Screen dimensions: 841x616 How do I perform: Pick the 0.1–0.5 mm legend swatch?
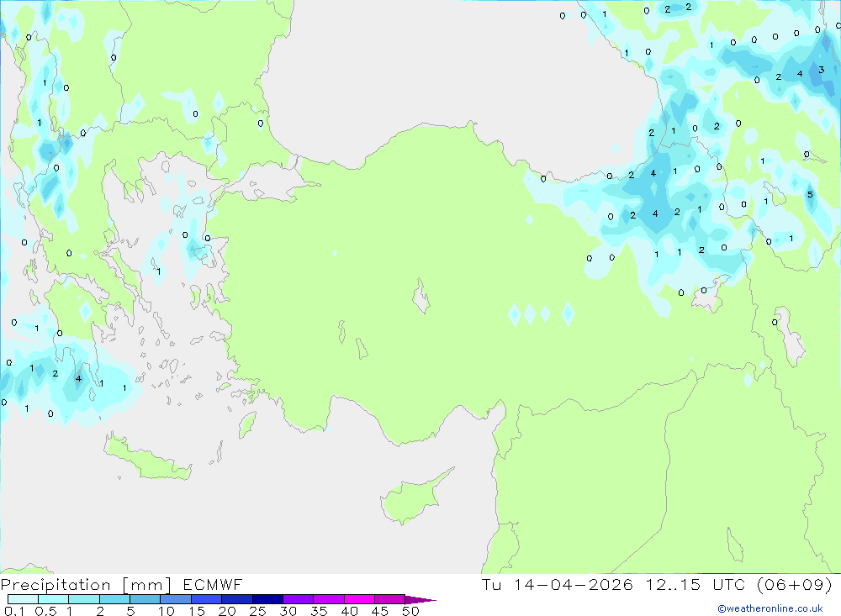tap(23, 599)
